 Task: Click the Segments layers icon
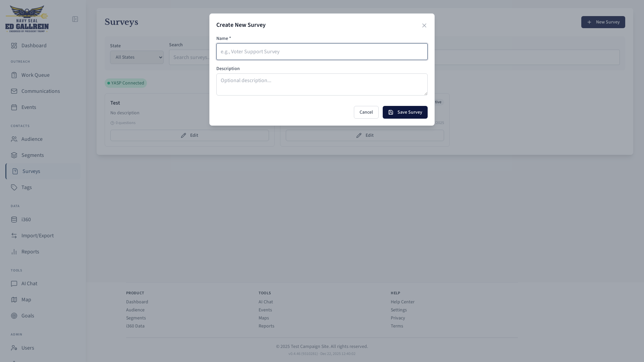point(14,155)
